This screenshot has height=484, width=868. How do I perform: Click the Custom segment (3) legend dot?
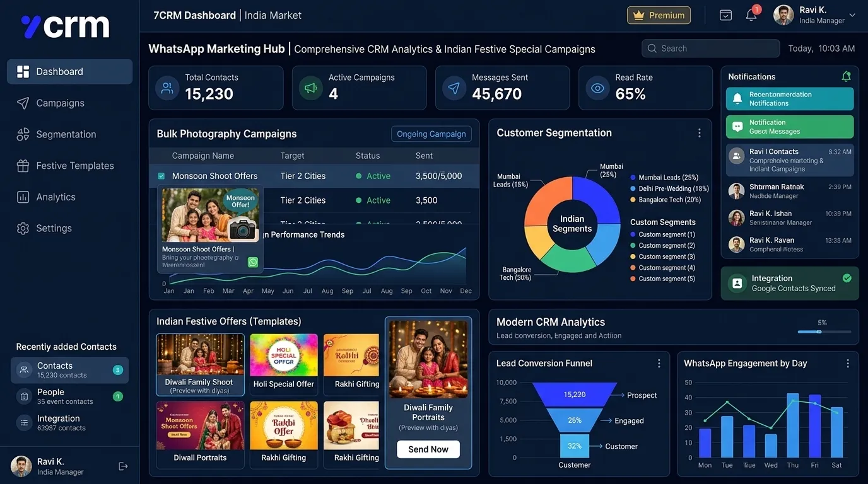click(633, 256)
